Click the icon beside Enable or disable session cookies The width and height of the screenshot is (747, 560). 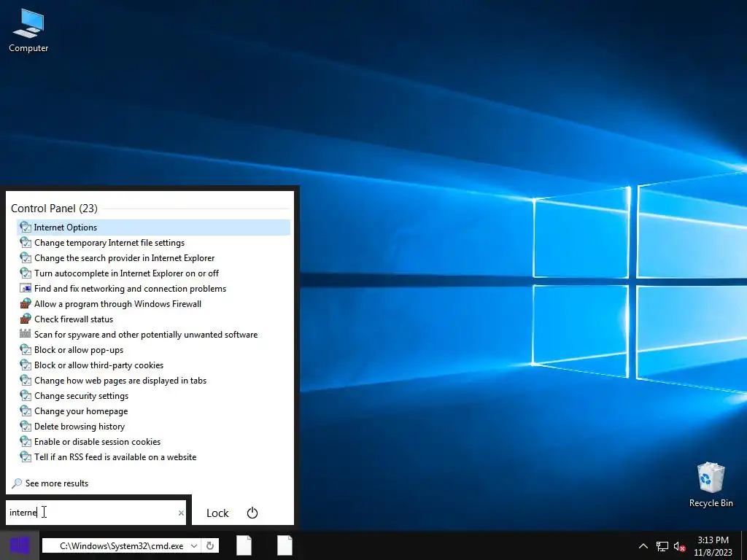coord(26,441)
